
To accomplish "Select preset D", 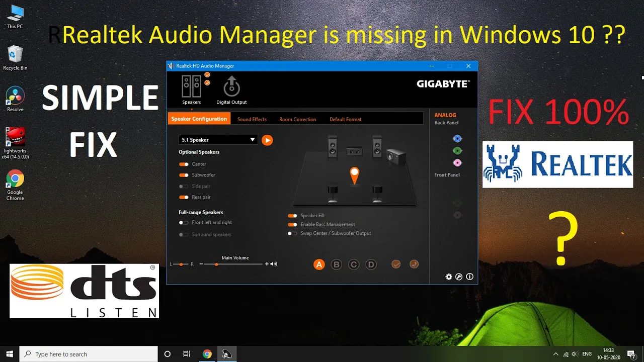I will 371,264.
